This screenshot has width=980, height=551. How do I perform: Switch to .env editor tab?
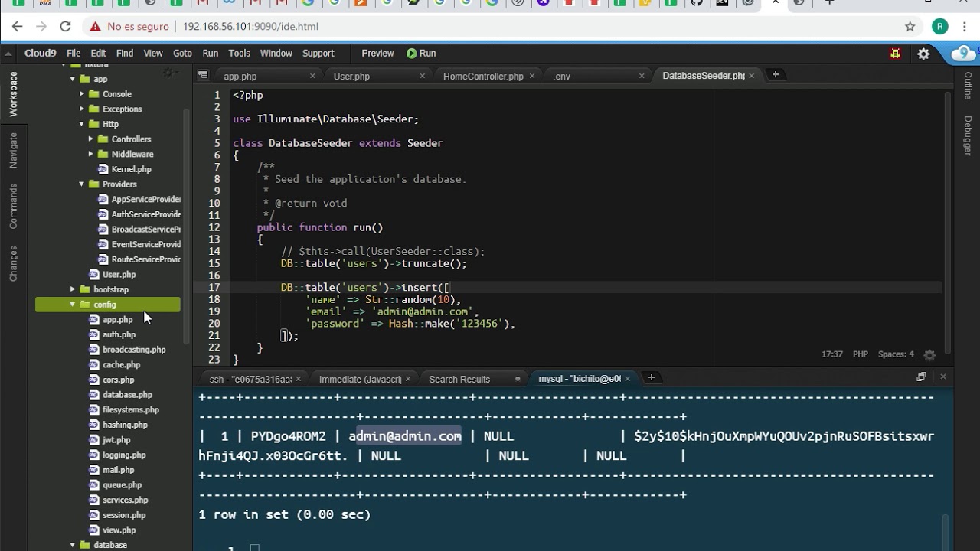pos(562,77)
